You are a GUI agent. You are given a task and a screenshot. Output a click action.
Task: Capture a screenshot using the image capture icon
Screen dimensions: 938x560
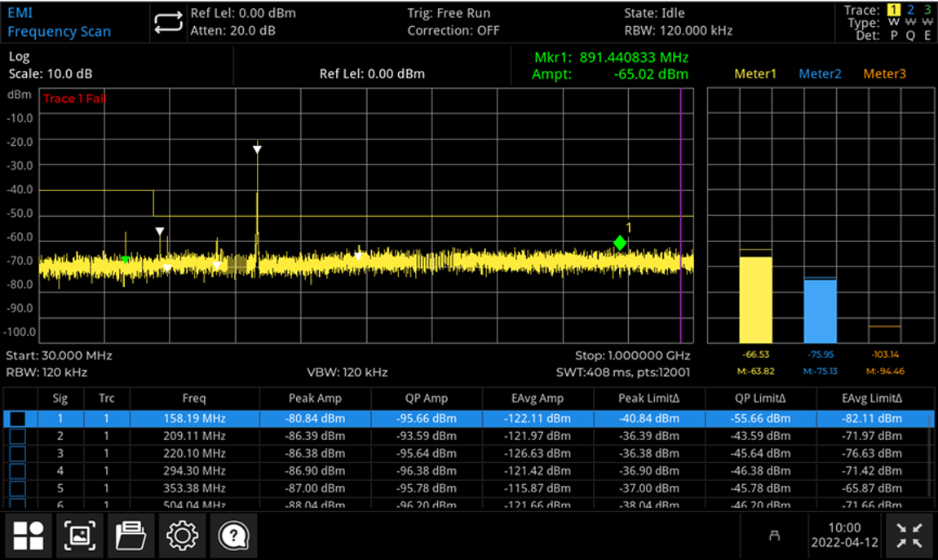point(79,535)
